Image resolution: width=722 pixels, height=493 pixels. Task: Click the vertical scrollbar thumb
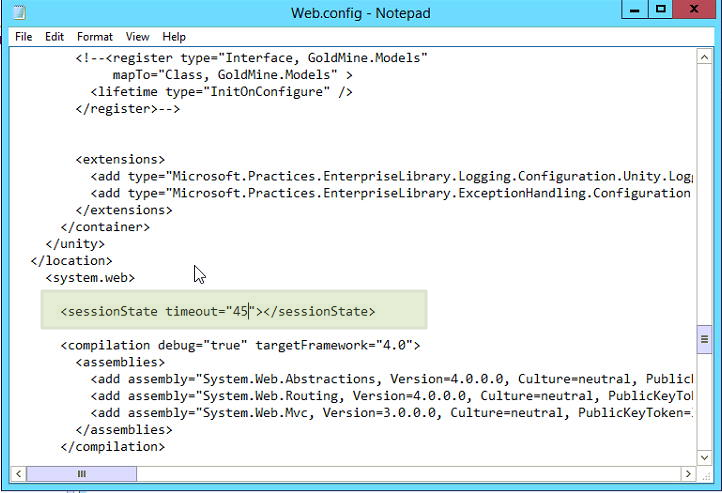(x=705, y=340)
